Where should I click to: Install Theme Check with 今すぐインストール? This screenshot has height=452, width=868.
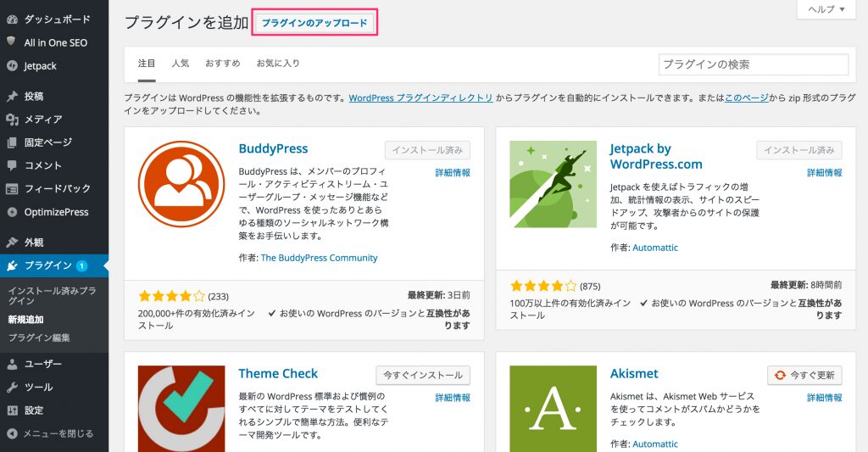tap(423, 375)
